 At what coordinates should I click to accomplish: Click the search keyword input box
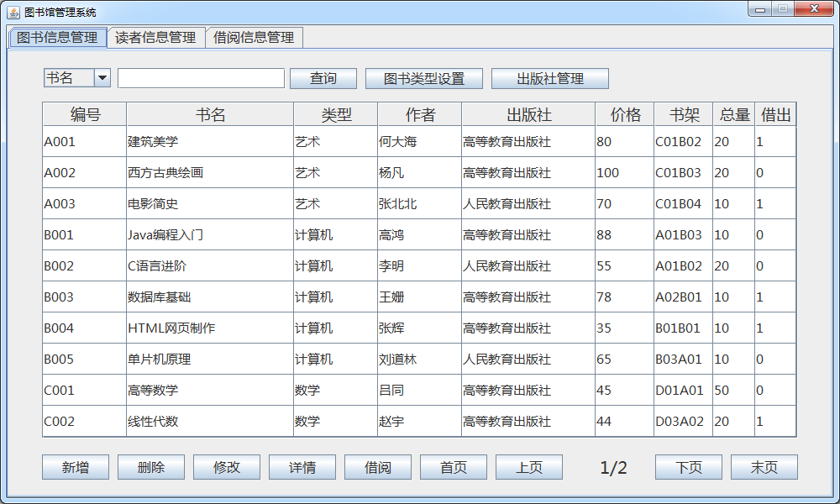(201, 78)
